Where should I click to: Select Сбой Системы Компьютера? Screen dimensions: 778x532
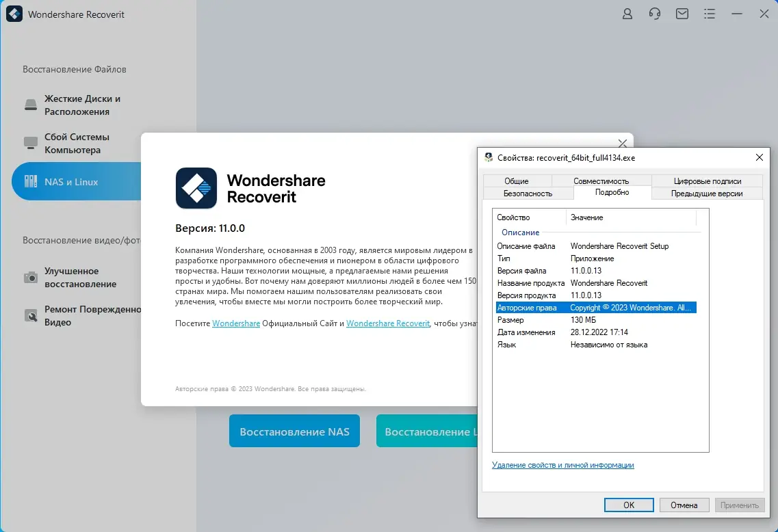pyautogui.click(x=77, y=143)
